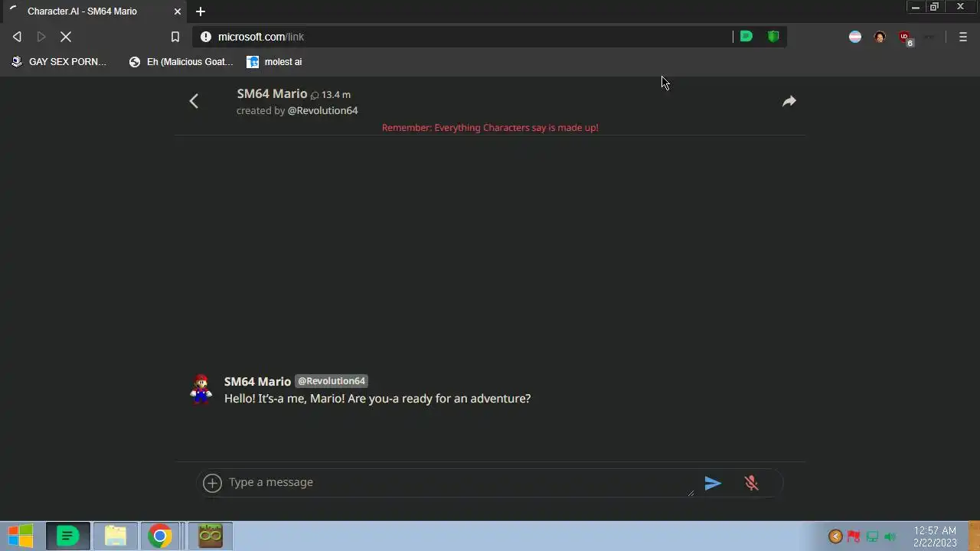Click the browser forward navigation arrow
Image resolution: width=980 pixels, height=551 pixels.
pos(41,37)
